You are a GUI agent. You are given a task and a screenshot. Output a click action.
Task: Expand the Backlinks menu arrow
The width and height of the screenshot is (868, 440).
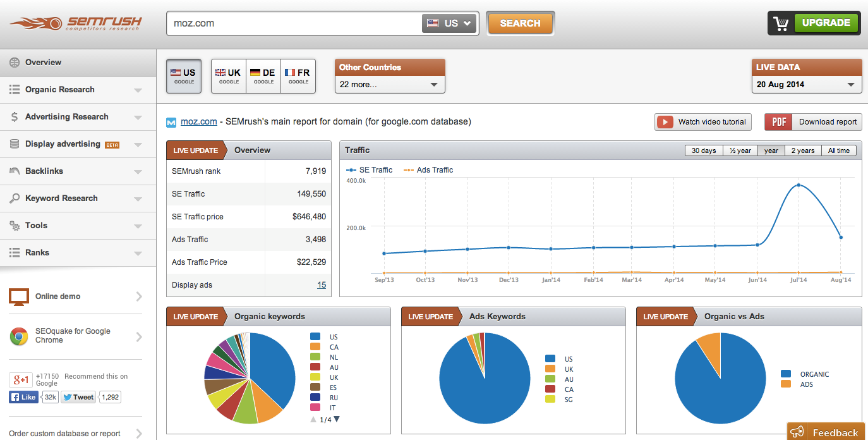click(x=138, y=172)
